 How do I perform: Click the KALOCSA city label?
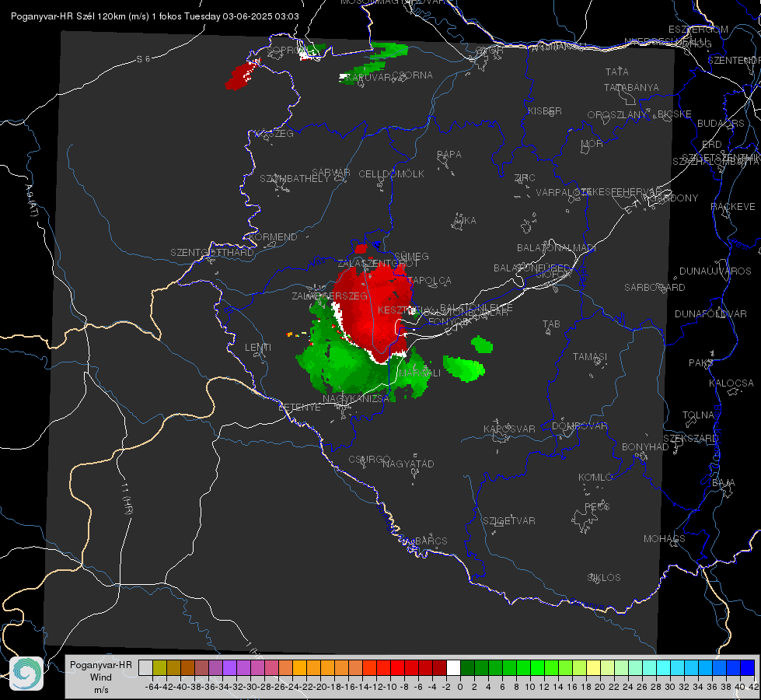731,383
